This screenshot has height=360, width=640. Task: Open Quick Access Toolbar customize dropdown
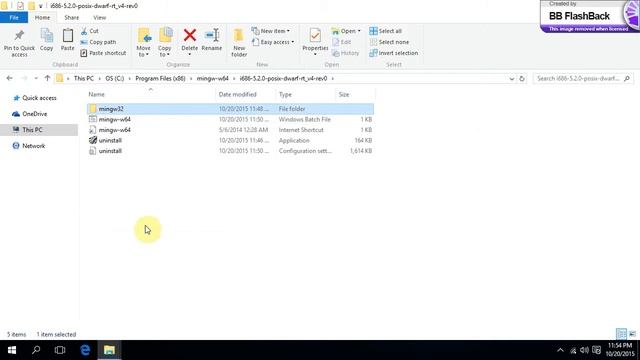40,6
